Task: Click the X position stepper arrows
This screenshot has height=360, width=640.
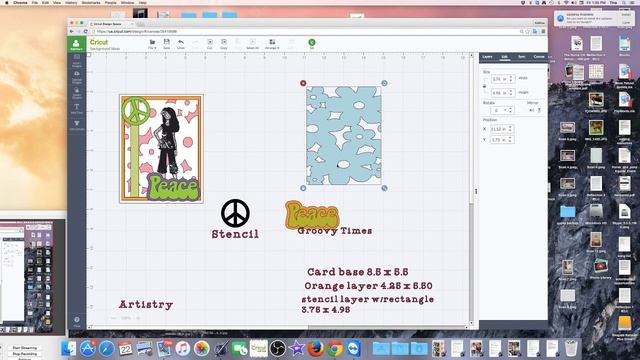Action: click(x=511, y=129)
